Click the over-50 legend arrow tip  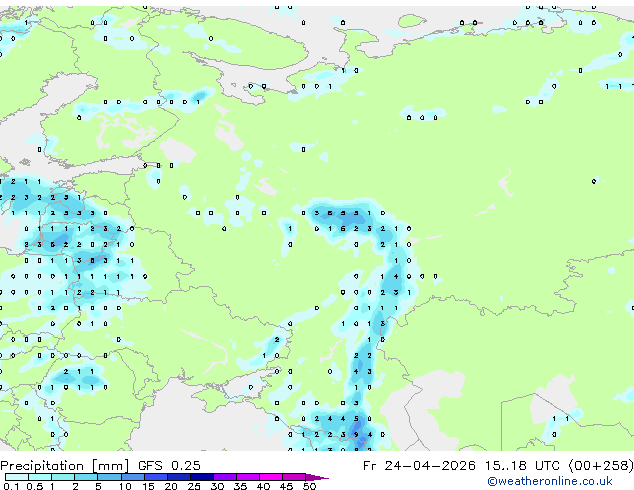click(x=317, y=477)
